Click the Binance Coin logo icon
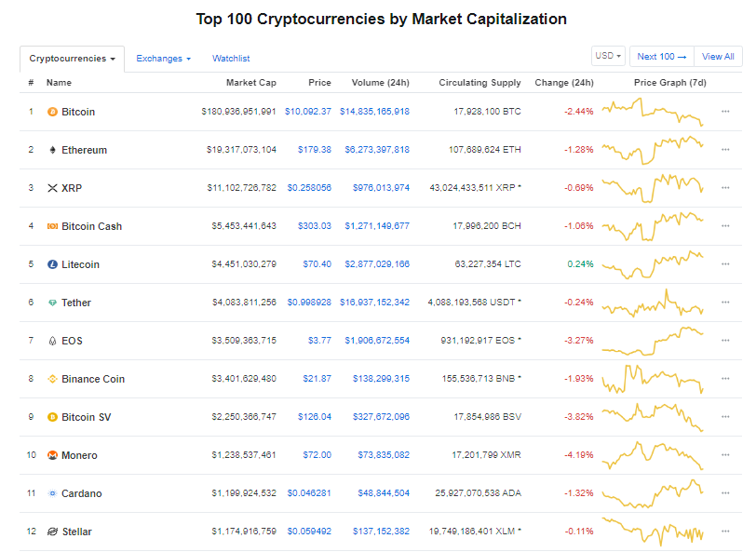Screen dimensions: 756x552 (x=52, y=379)
